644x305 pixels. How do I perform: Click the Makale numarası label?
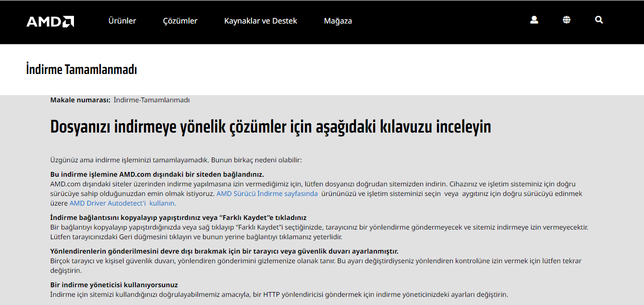[80, 100]
